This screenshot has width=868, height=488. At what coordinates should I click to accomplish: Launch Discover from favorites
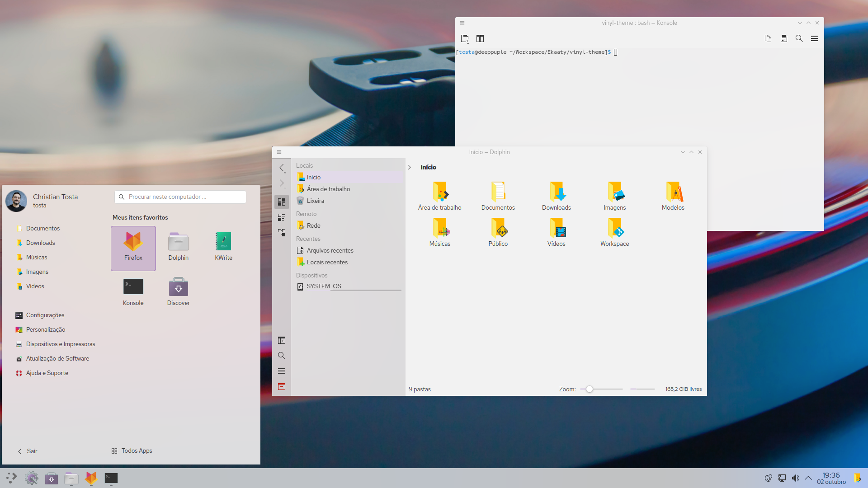click(179, 294)
